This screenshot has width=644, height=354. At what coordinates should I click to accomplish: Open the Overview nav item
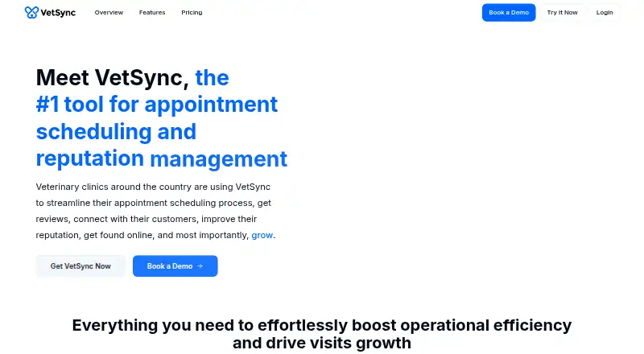[x=109, y=12]
